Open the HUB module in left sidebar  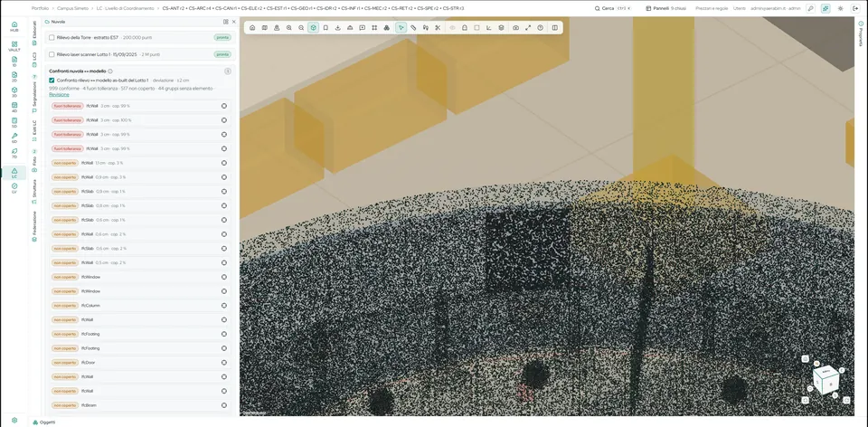coord(14,26)
